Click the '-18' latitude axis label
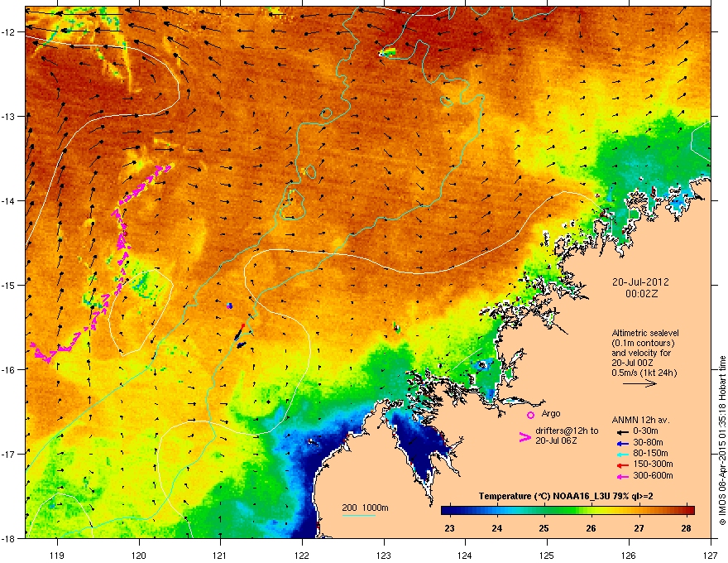This screenshot has height=563, width=728. (x=8, y=538)
